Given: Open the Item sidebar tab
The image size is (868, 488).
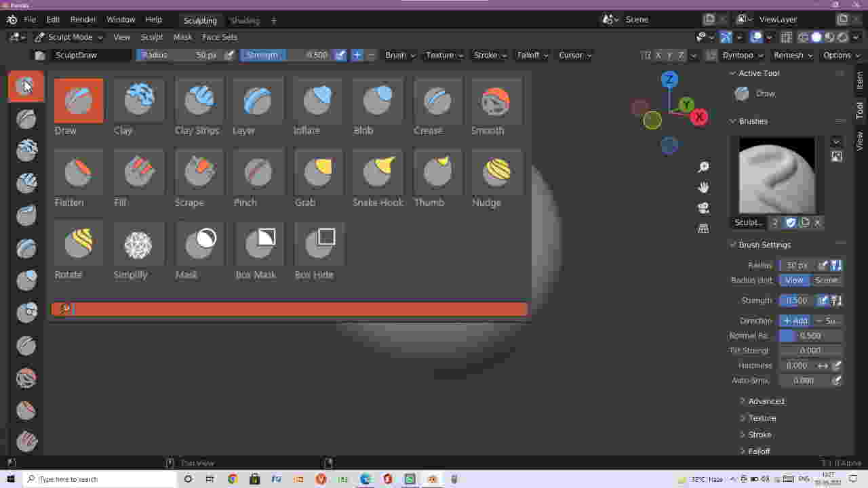Looking at the screenshot, I should tap(860, 80).
